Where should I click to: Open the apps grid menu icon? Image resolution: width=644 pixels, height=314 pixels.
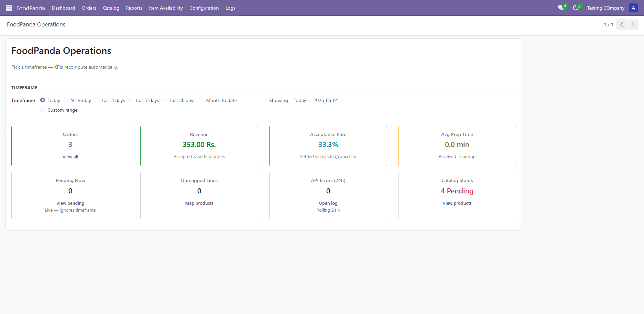tap(9, 8)
